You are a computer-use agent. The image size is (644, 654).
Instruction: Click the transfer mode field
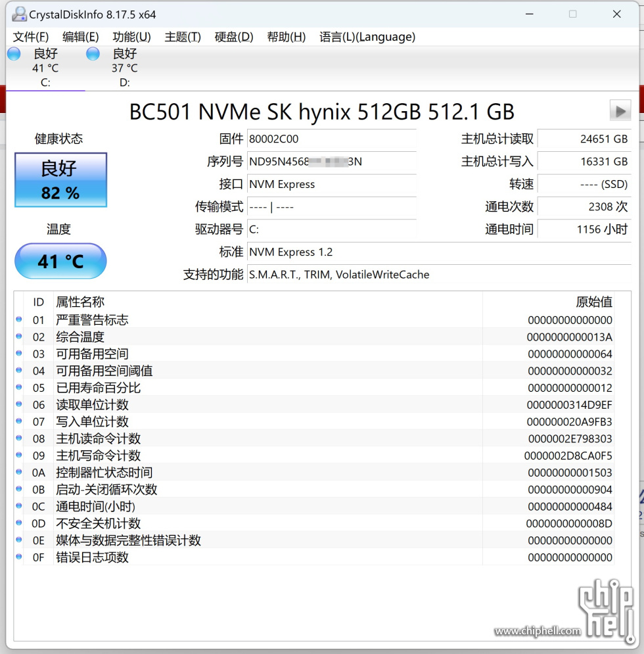(332, 207)
